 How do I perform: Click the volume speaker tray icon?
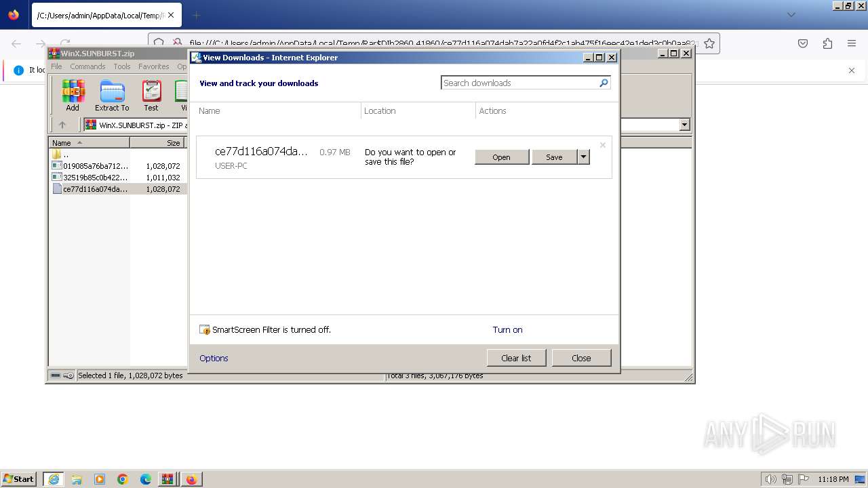770,479
